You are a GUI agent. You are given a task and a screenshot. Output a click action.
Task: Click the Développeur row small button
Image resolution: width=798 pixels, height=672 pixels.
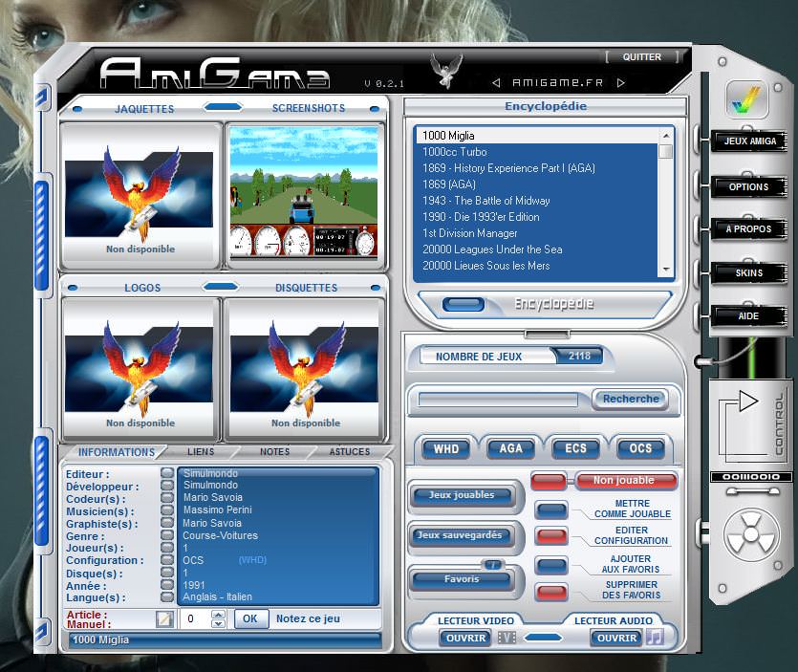pos(167,486)
